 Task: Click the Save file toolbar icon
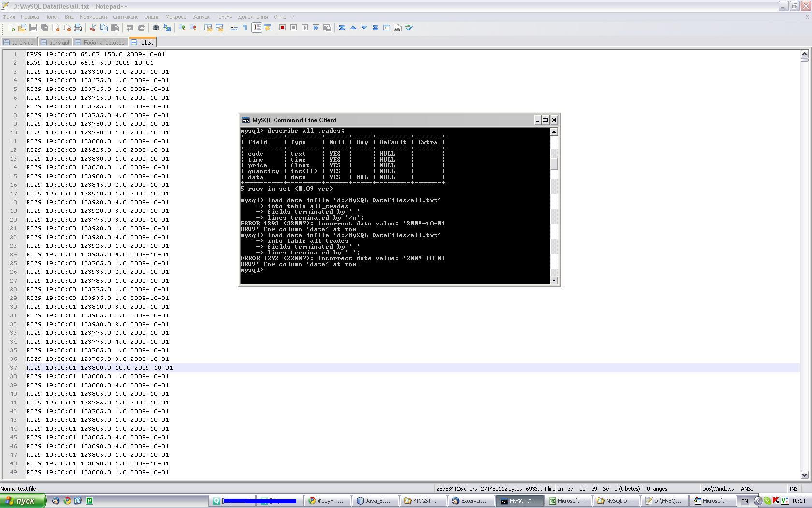tap(33, 28)
